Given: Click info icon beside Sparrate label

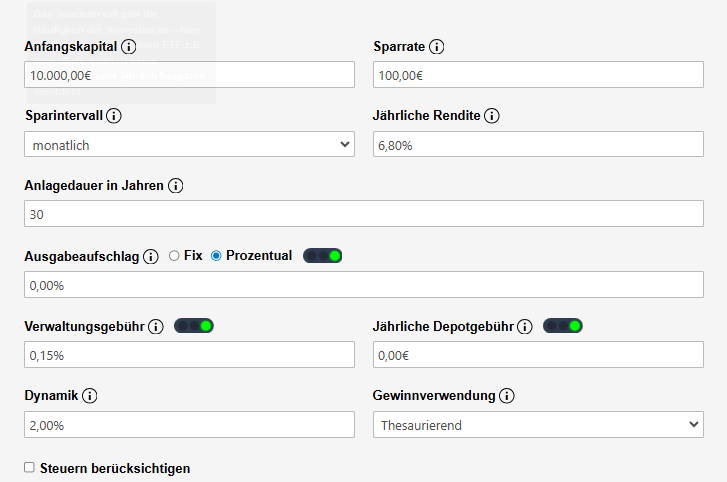Looking at the screenshot, I should [x=437, y=47].
